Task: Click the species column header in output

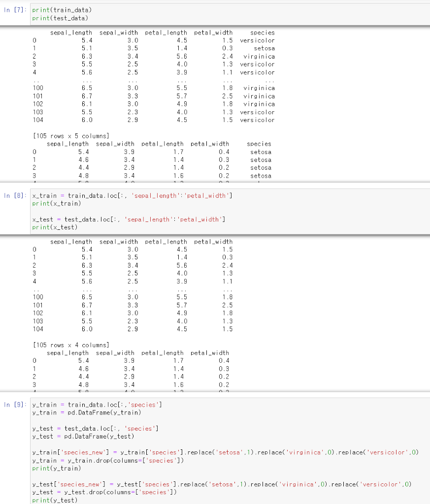Action: tap(262, 32)
